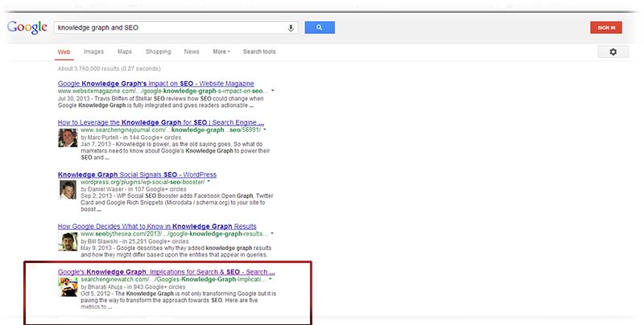Expand the More dropdown in search tabs
Image resolution: width=644 pixels, height=325 pixels.
point(221,51)
